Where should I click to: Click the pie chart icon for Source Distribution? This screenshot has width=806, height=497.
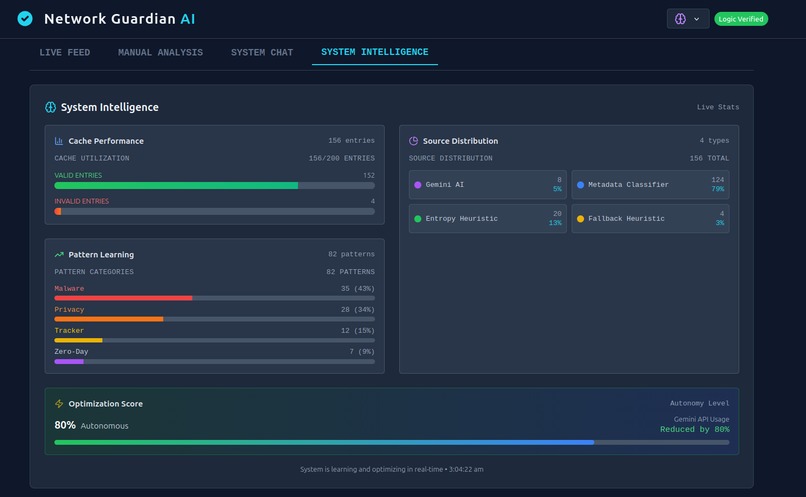point(413,141)
